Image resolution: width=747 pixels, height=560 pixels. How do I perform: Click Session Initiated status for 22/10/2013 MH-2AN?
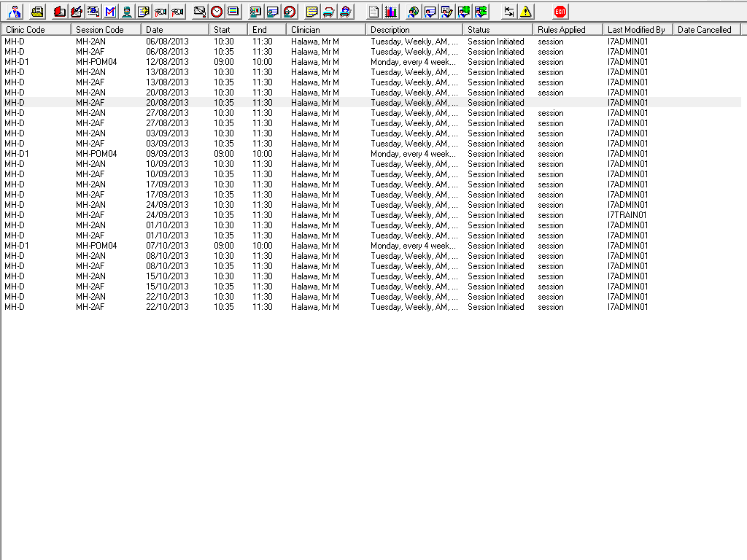pos(495,297)
